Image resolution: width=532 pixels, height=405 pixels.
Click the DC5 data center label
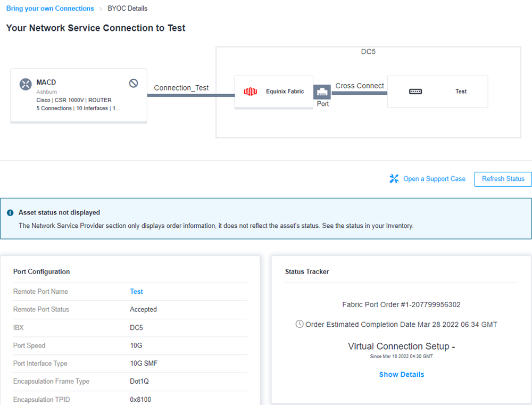click(368, 52)
